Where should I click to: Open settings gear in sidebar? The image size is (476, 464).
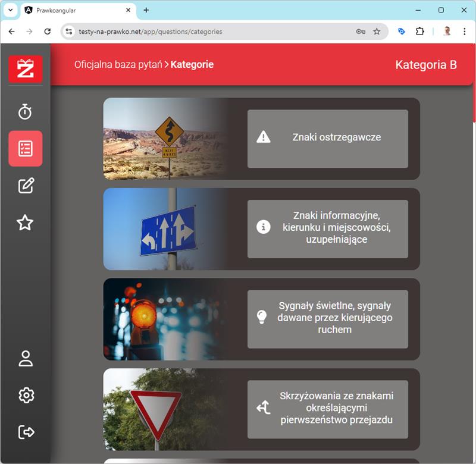pyautogui.click(x=26, y=395)
